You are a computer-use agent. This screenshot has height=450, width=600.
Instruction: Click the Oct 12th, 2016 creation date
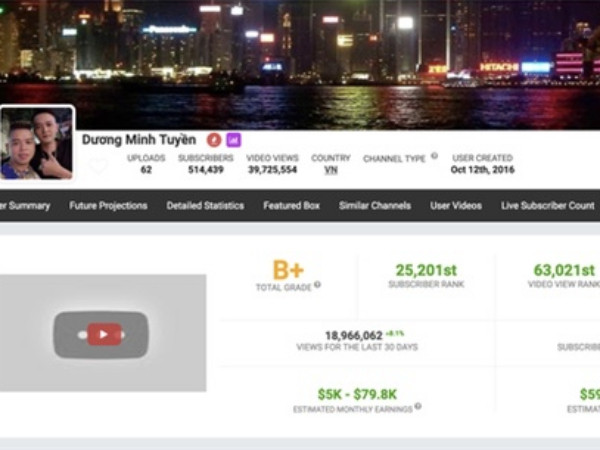[x=483, y=170]
